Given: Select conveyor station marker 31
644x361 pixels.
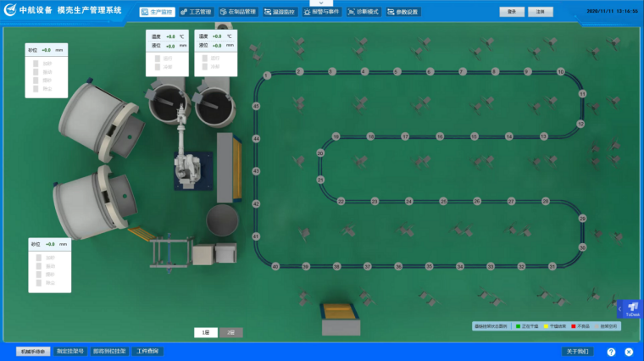Looking at the screenshot, I should (552, 267).
